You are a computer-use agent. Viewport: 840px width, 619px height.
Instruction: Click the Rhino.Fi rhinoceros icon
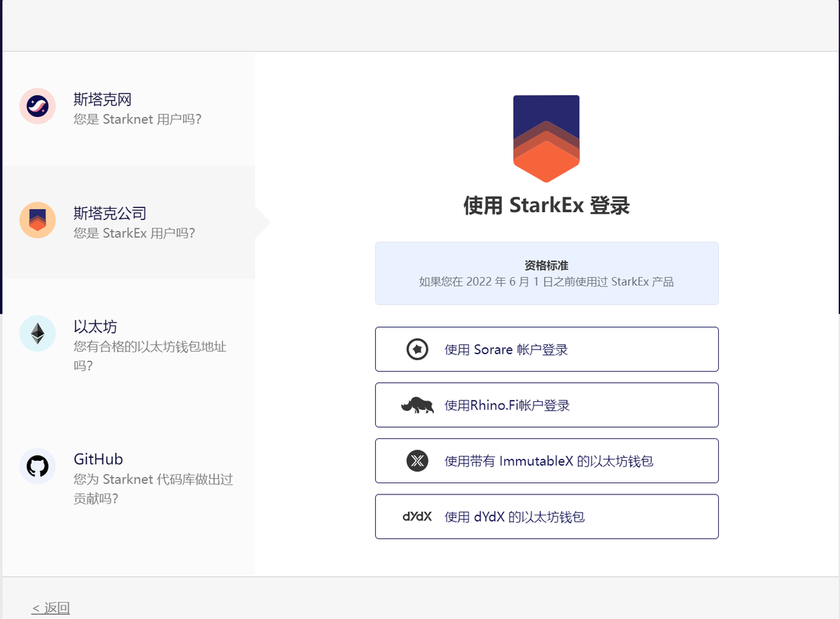coord(416,405)
